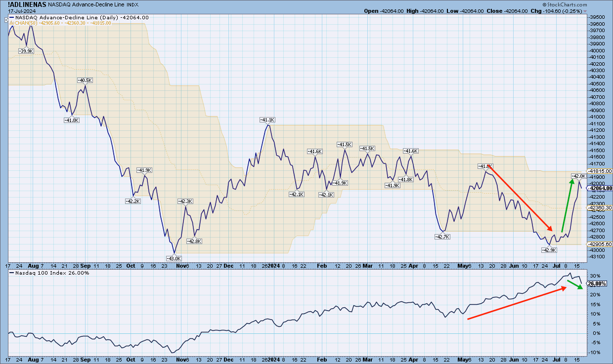613x364 pixels.
Task: Click the -41000 y-axis label
Action: pyautogui.click(x=597, y=117)
